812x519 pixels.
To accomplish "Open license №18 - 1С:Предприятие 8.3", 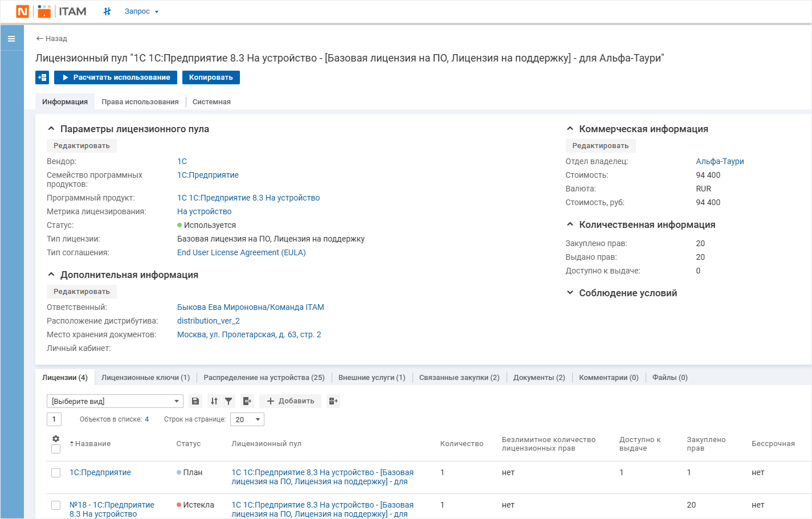I will pyautogui.click(x=112, y=510).
